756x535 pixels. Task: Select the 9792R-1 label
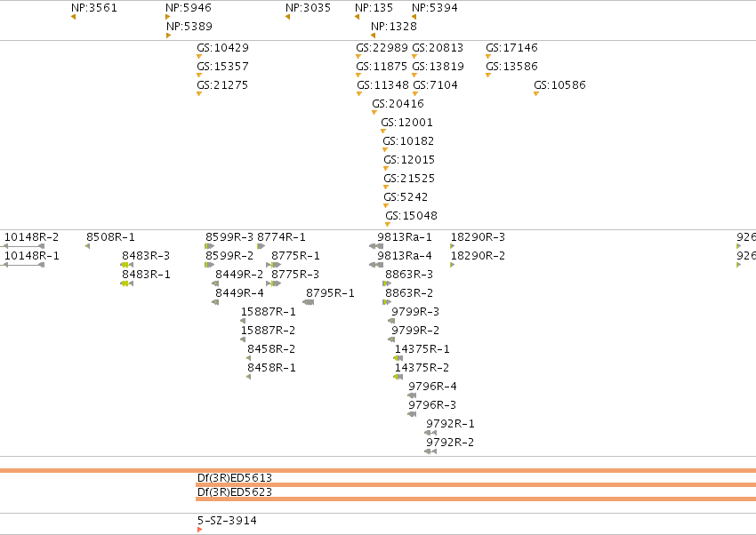point(450,425)
